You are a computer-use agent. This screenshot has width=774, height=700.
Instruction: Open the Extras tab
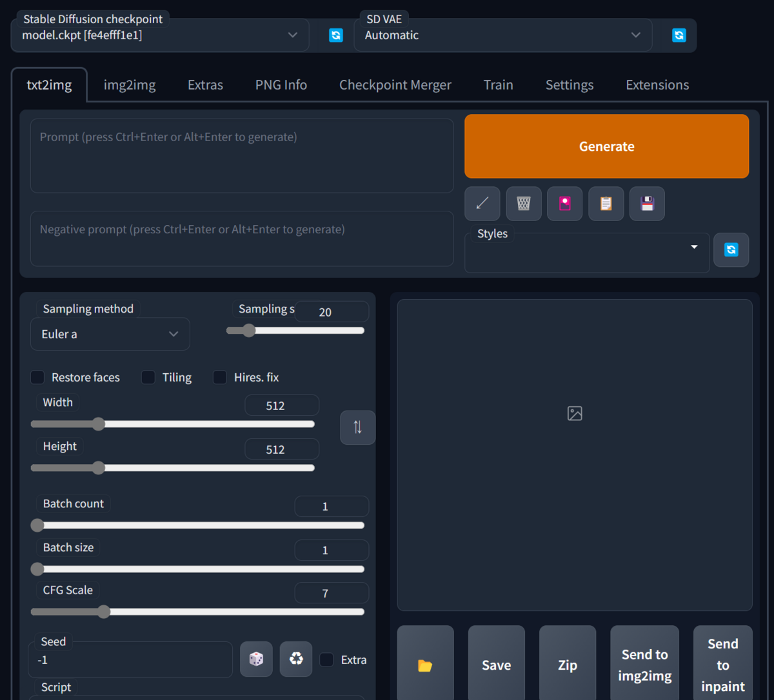[x=205, y=84]
